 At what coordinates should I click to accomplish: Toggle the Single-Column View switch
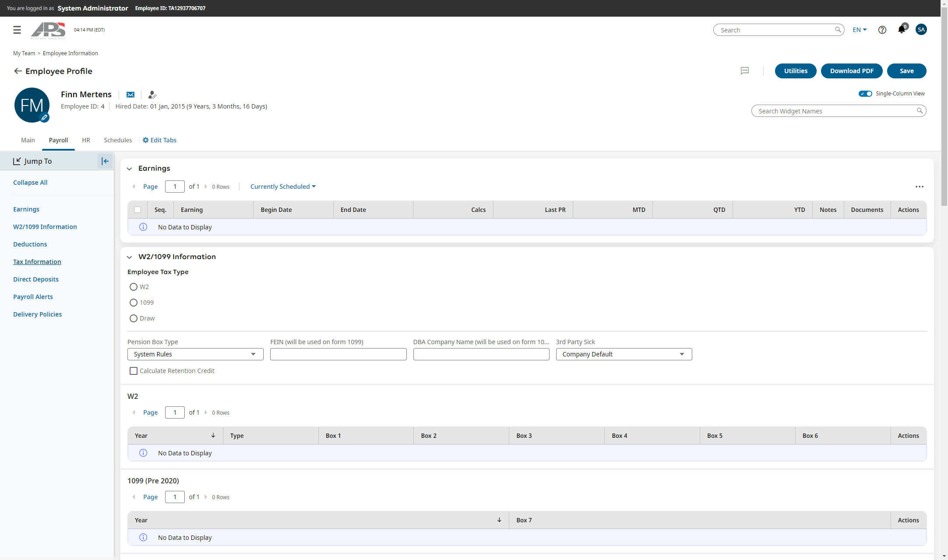tap(865, 94)
